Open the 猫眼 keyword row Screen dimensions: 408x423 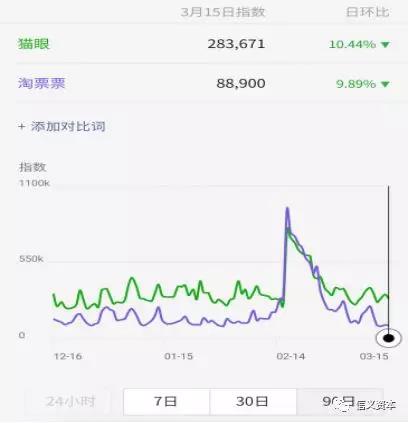point(204,44)
